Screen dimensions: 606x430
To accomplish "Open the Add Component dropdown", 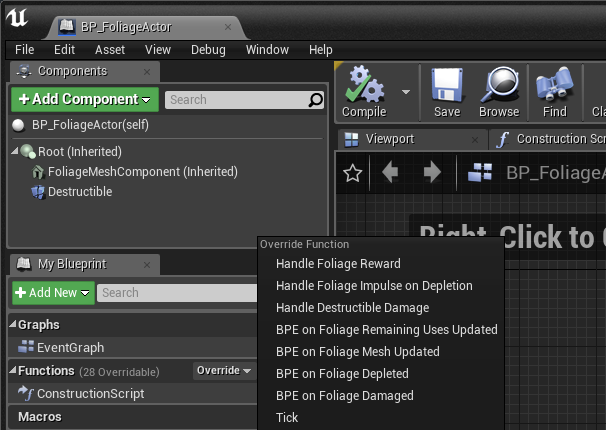I will tap(85, 100).
